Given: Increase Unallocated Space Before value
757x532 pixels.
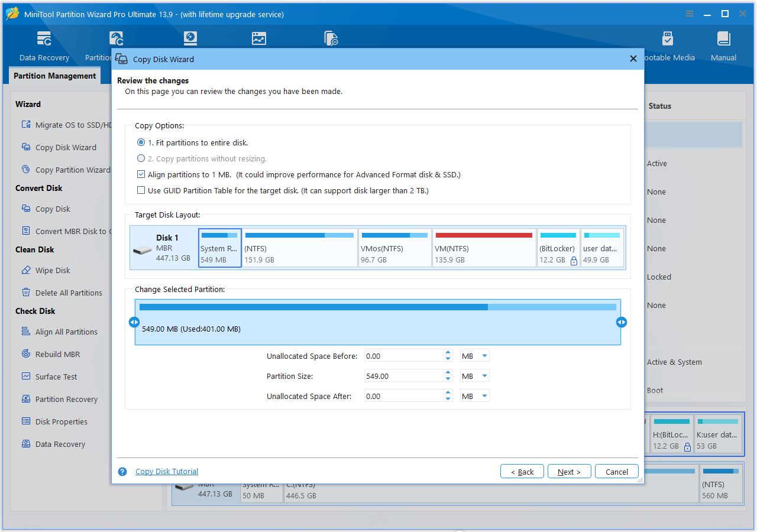Looking at the screenshot, I should [x=448, y=353].
